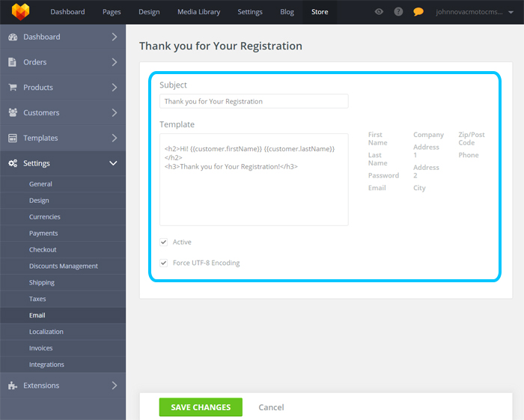Insert the Address 1 variable
524x420 pixels.
click(x=426, y=151)
